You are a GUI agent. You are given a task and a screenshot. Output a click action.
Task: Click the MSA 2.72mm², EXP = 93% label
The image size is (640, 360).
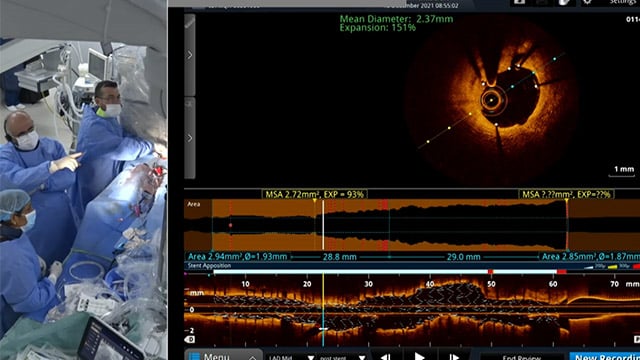tap(314, 194)
